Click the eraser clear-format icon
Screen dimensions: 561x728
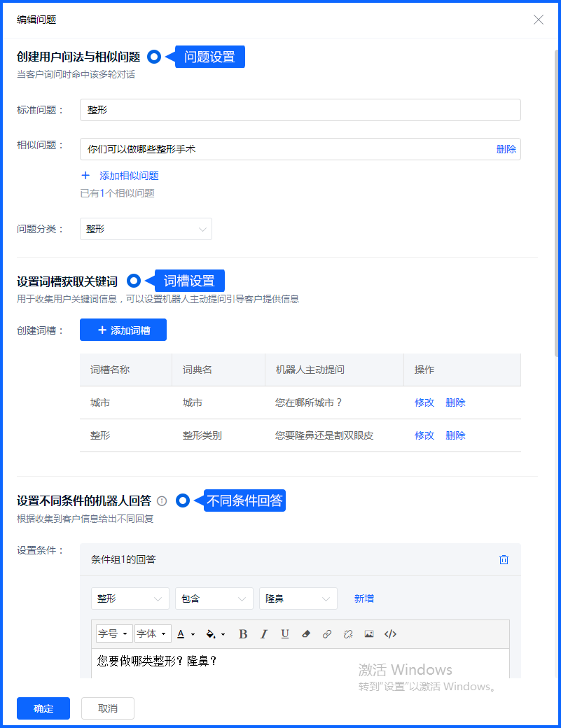point(306,634)
